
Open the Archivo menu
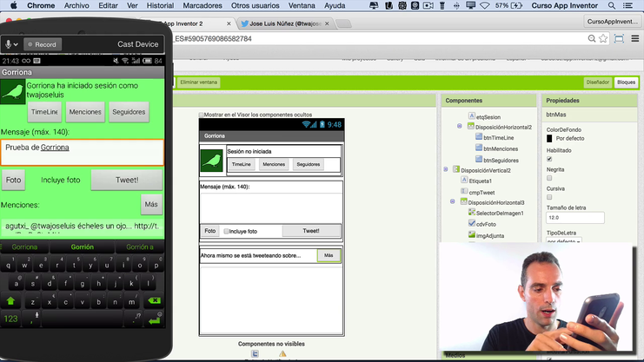76,5
